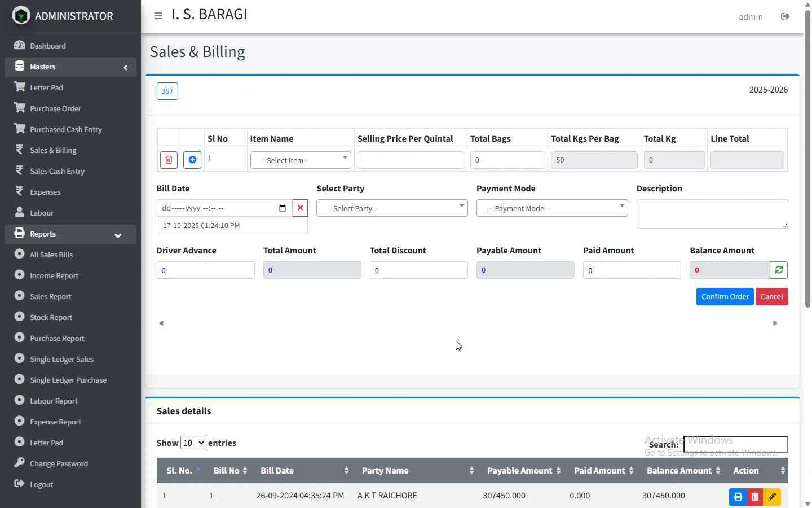Open the Select Item dropdown
Screen dimensions: 812x508
point(301,160)
